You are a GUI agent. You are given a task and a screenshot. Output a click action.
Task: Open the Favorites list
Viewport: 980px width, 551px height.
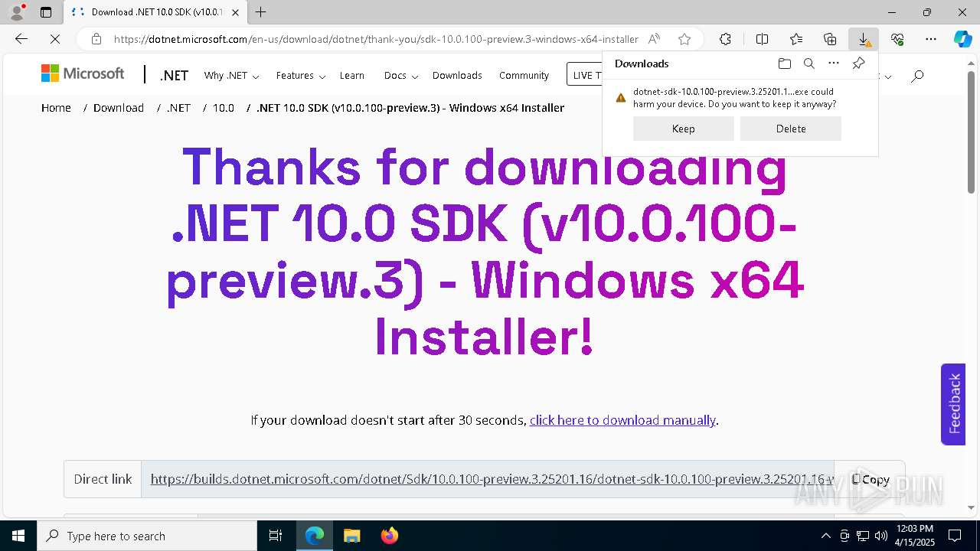click(796, 39)
